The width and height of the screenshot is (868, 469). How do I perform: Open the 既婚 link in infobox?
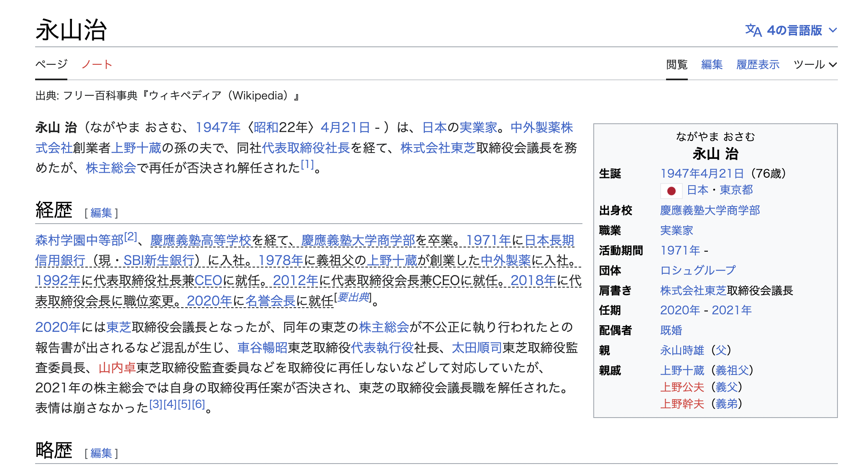tap(671, 330)
